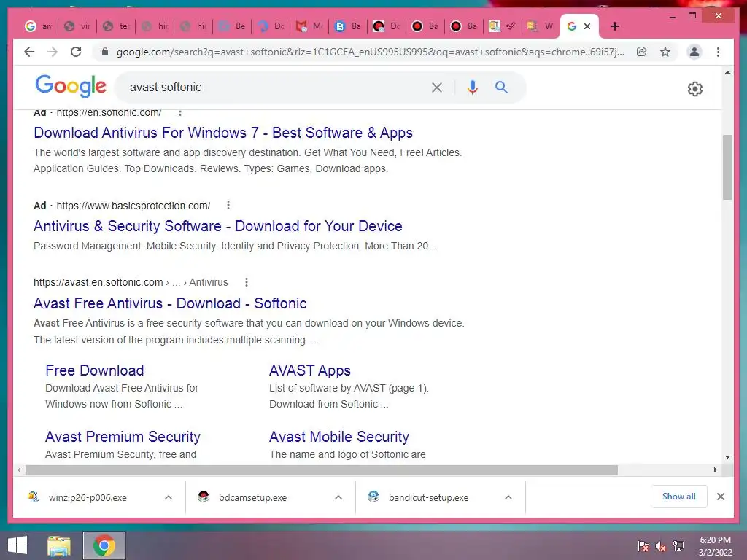Click the scroll right arrow
747x560 pixels.
715,470
